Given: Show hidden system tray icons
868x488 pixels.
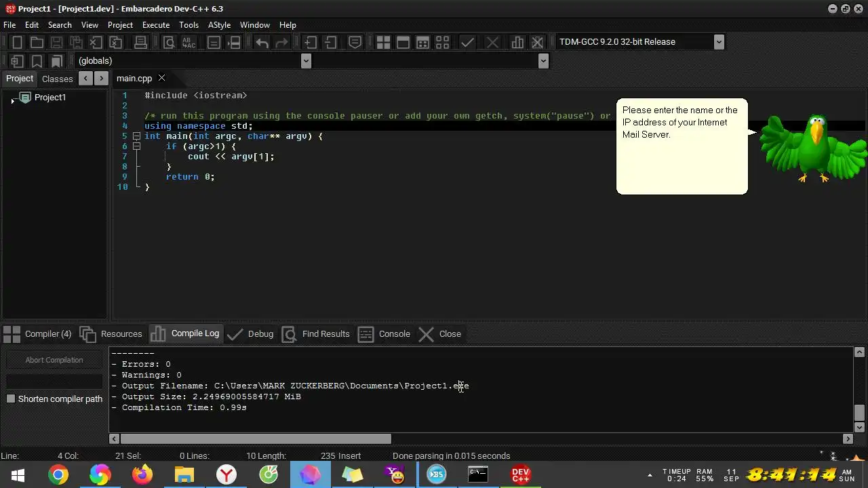Looking at the screenshot, I should tap(650, 474).
